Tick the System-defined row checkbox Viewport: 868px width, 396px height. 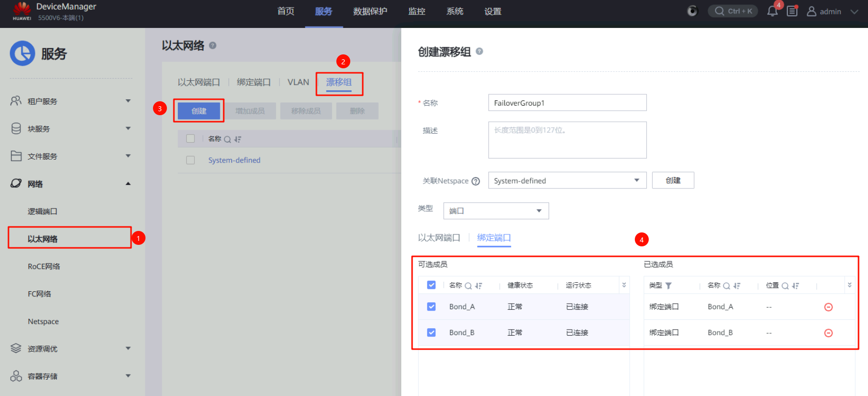(190, 160)
